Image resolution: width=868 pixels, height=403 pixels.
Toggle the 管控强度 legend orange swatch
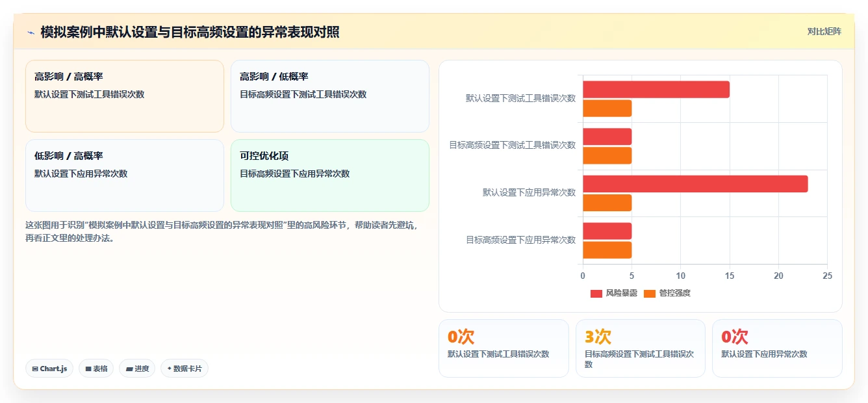tap(650, 293)
